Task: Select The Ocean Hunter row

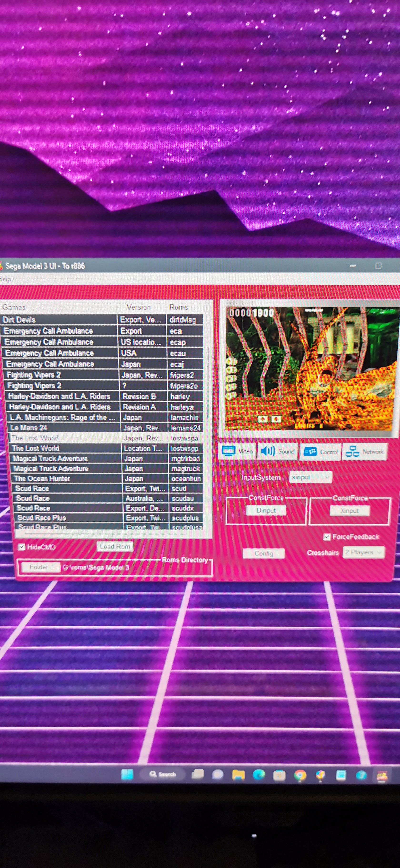Action: (107, 478)
